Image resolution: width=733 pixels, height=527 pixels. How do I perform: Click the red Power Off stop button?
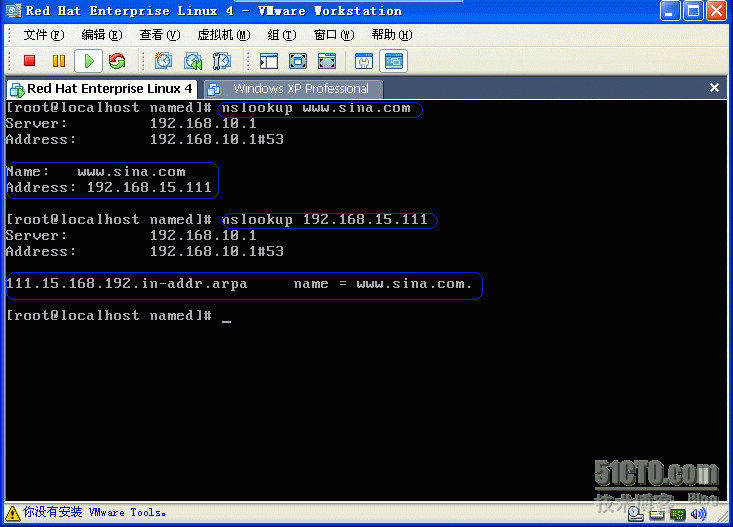tap(29, 61)
